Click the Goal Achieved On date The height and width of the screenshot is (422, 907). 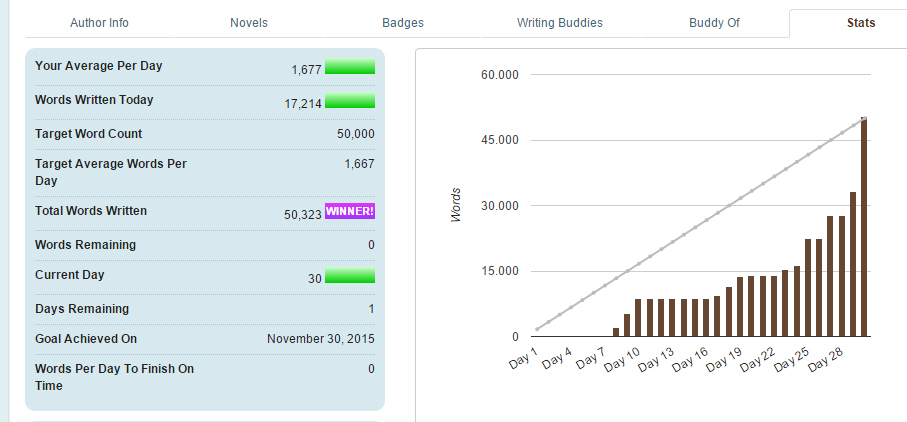321,339
